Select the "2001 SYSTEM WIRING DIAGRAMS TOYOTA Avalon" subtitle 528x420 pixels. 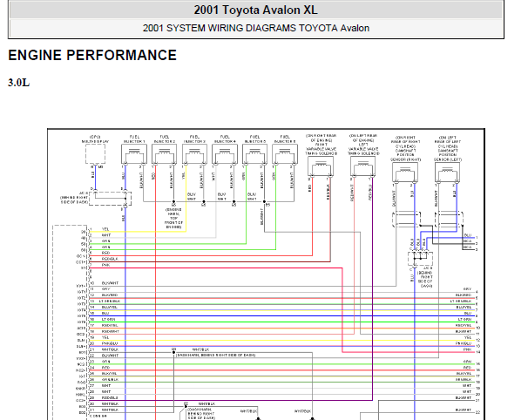tap(256, 28)
